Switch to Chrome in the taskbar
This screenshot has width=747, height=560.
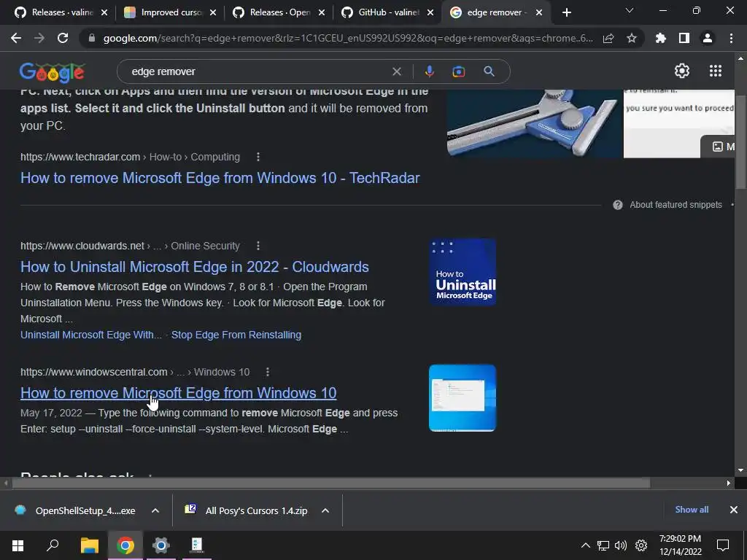125,545
